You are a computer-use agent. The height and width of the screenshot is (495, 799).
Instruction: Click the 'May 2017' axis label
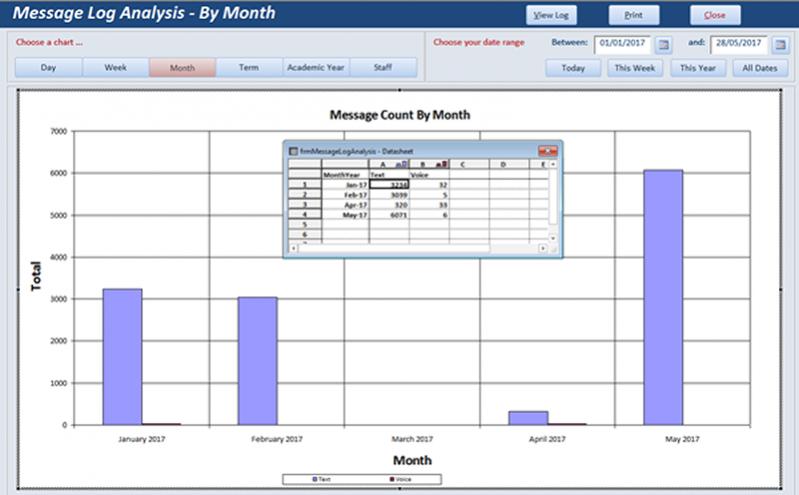tap(682, 439)
